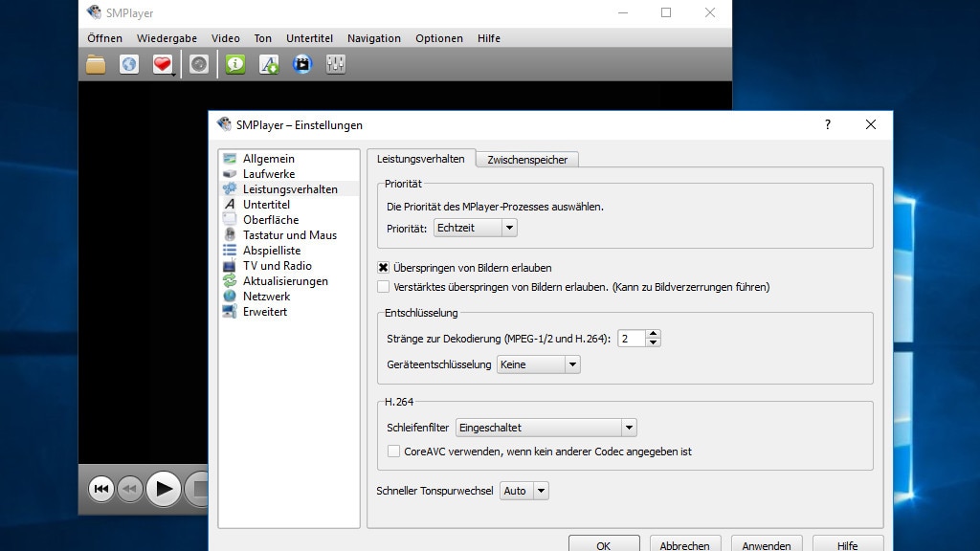This screenshot has width=980, height=551.
Task: Click the question mark help button in dialog
Action: [828, 124]
